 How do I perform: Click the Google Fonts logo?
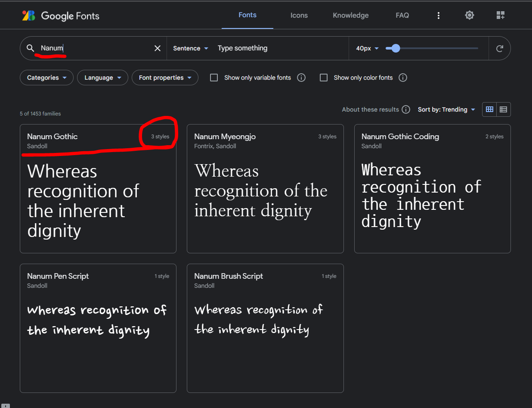coord(61,16)
